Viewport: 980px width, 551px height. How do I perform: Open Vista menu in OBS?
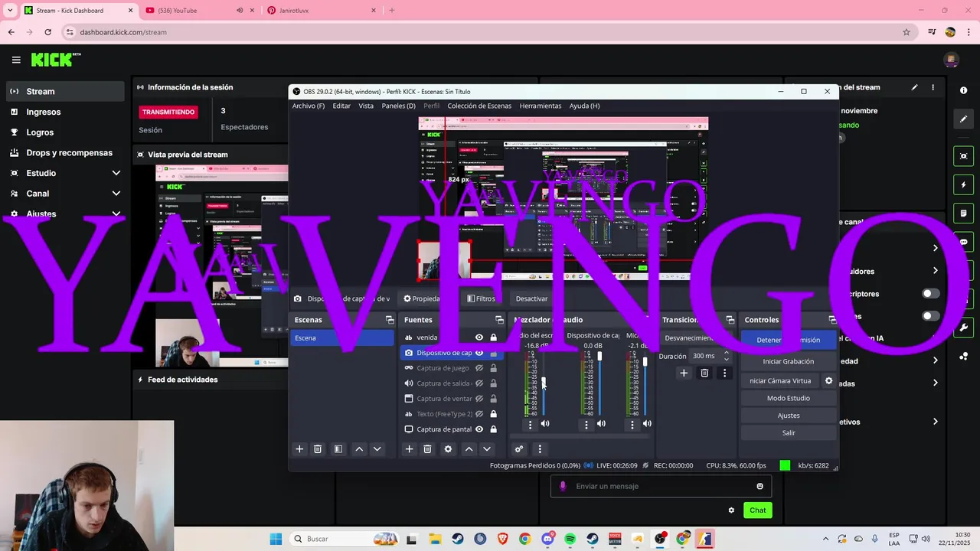(x=366, y=106)
